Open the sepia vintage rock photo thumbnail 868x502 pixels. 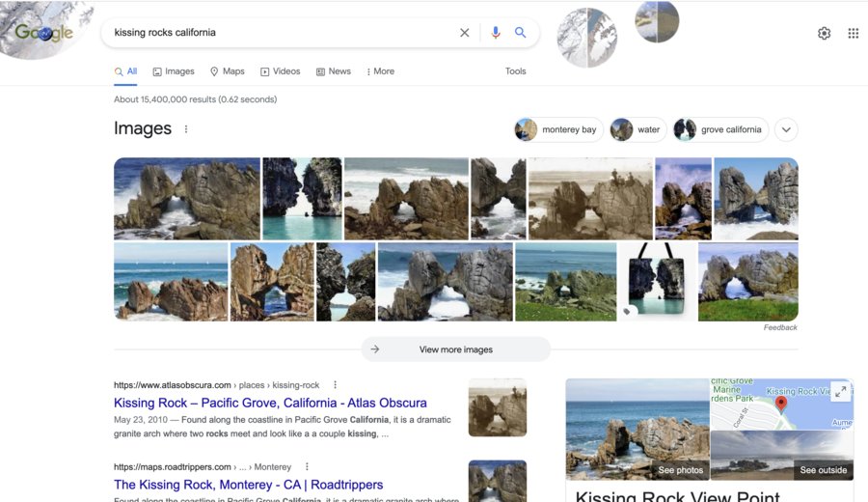590,199
